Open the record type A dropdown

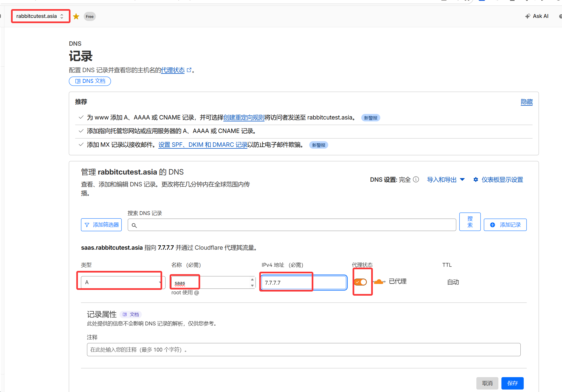point(123,282)
